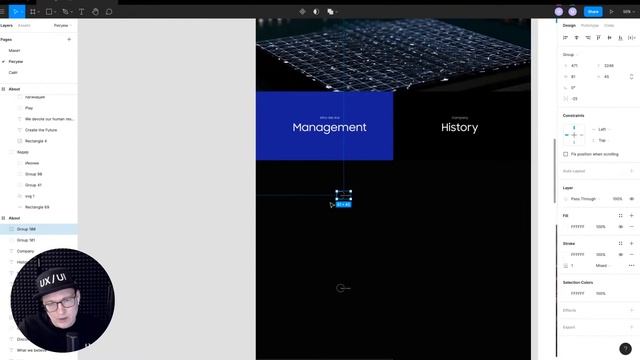Open the Group type dropdown
Viewport: 640px width, 360px height.
coord(570,55)
